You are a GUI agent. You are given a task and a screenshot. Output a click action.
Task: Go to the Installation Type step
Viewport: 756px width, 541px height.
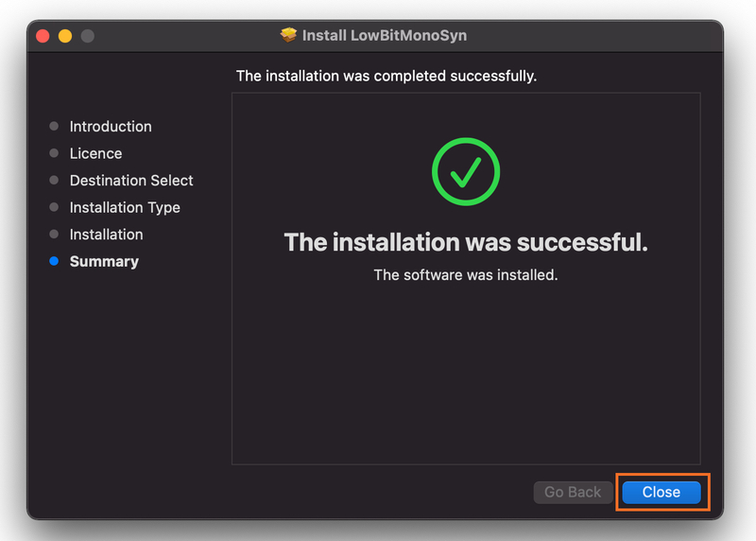tap(125, 207)
